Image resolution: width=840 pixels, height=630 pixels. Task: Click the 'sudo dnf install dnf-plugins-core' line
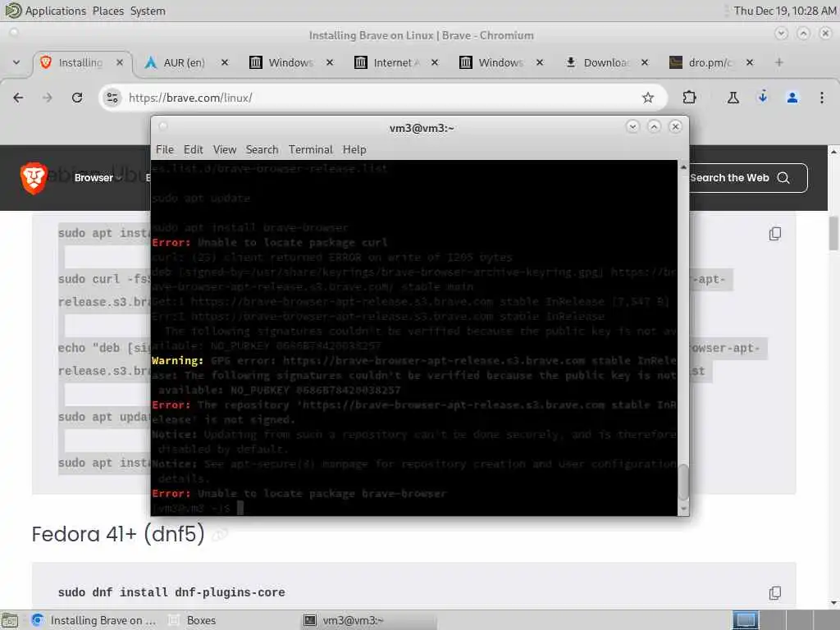pos(171,592)
